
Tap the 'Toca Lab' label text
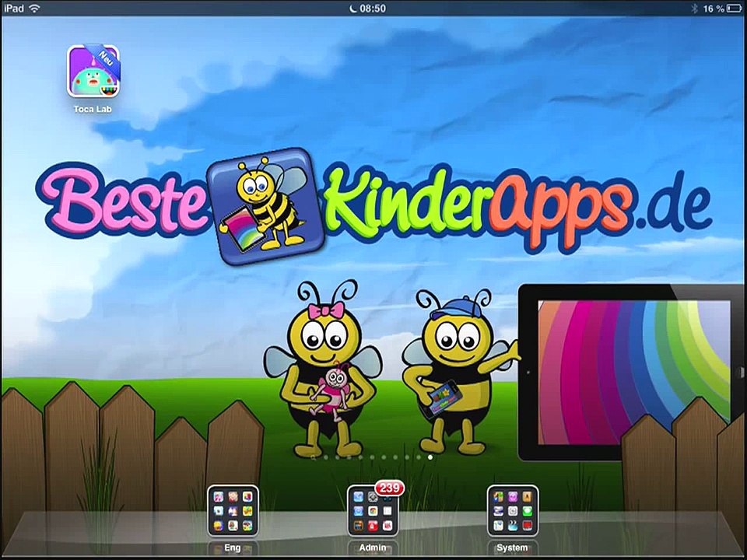click(x=93, y=109)
